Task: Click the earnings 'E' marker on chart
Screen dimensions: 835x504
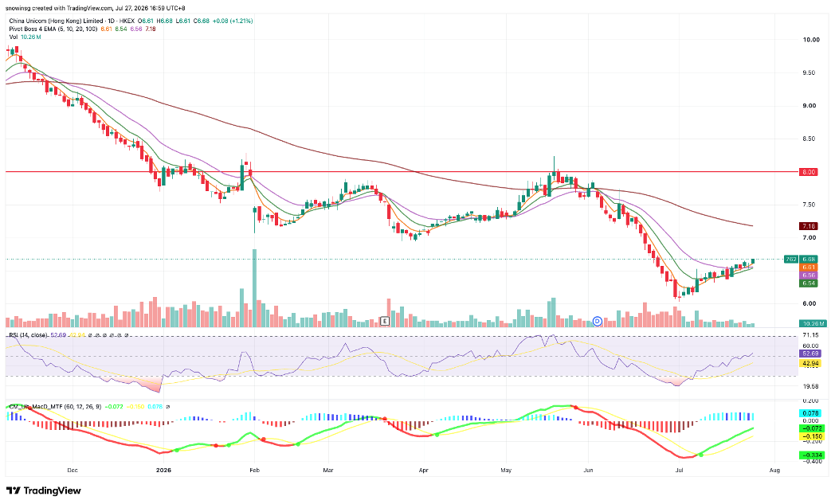Action: tap(385, 321)
